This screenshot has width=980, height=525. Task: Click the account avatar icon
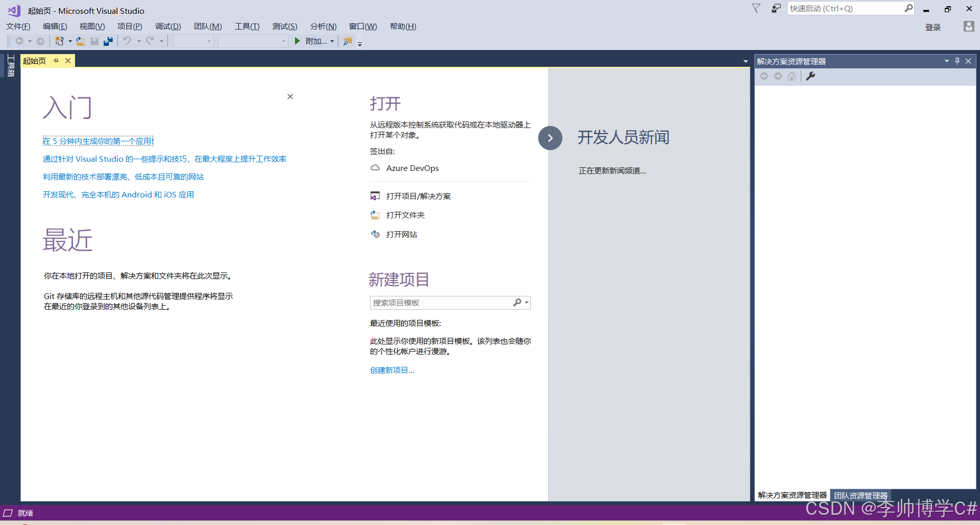969,27
